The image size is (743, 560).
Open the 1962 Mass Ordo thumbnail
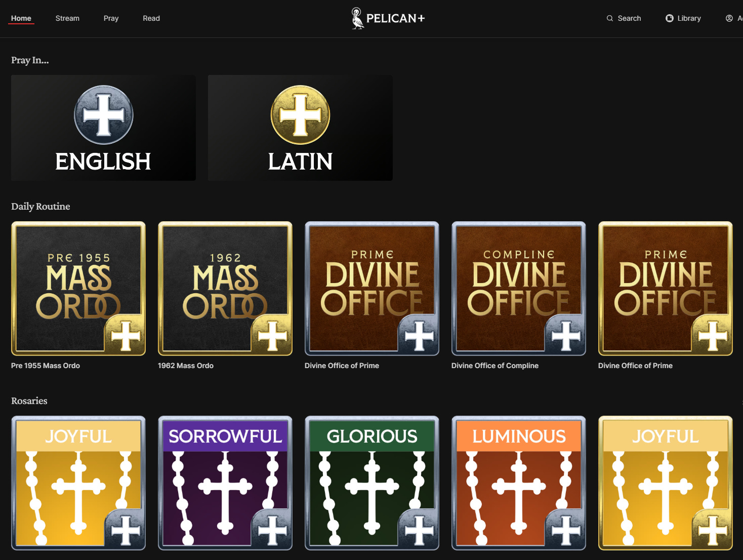point(225,289)
